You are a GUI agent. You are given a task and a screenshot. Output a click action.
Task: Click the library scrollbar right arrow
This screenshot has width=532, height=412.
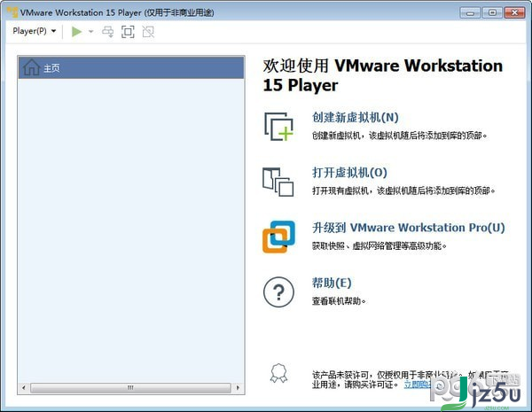point(238,387)
